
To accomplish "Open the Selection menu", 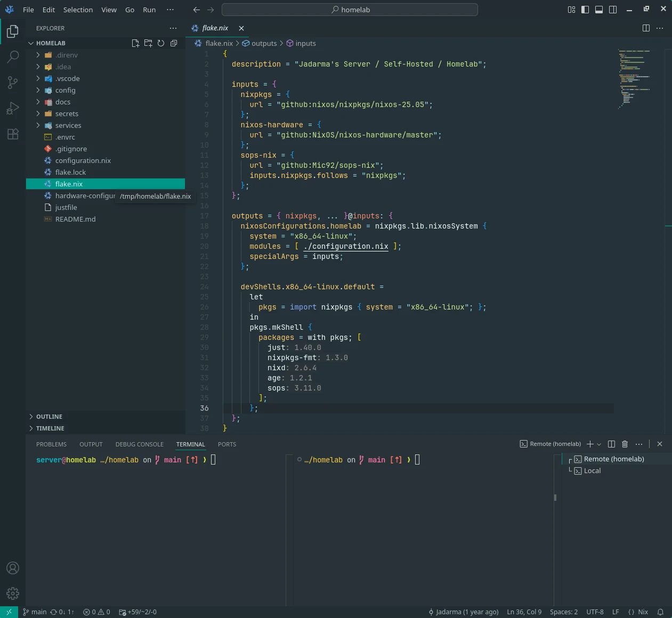I will pyautogui.click(x=78, y=10).
